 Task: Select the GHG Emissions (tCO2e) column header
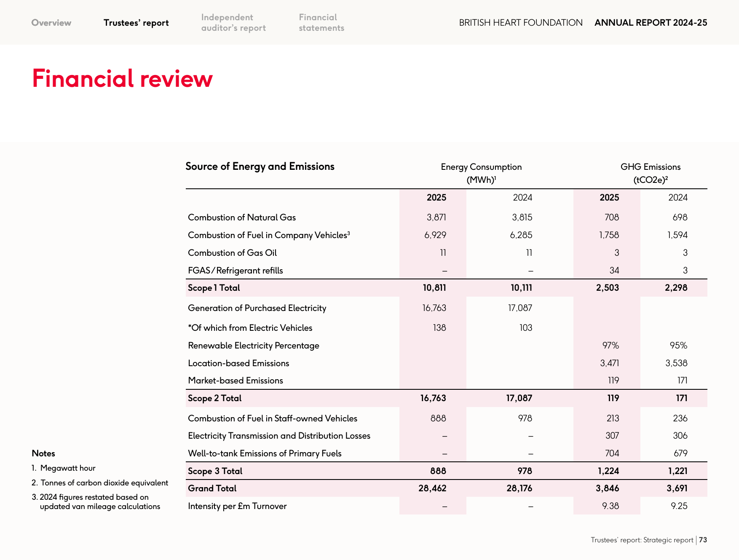[x=651, y=173]
